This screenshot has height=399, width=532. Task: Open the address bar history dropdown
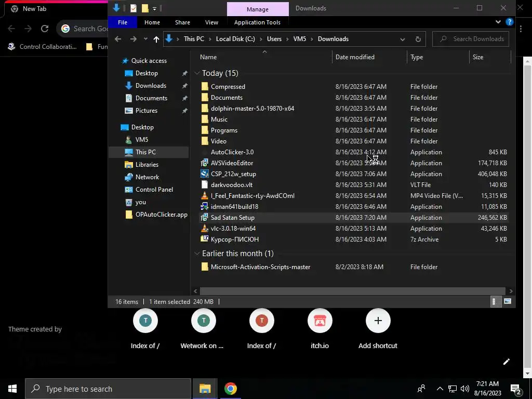(x=403, y=39)
